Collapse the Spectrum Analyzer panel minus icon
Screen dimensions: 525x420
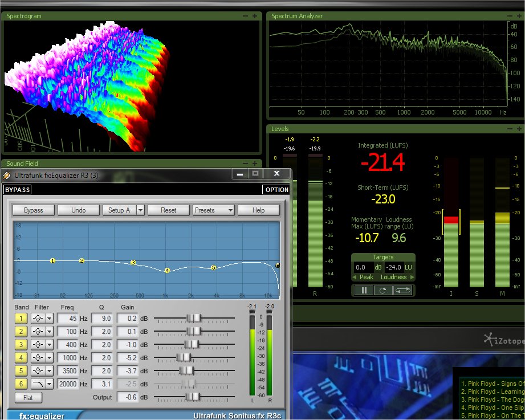[x=510, y=16]
